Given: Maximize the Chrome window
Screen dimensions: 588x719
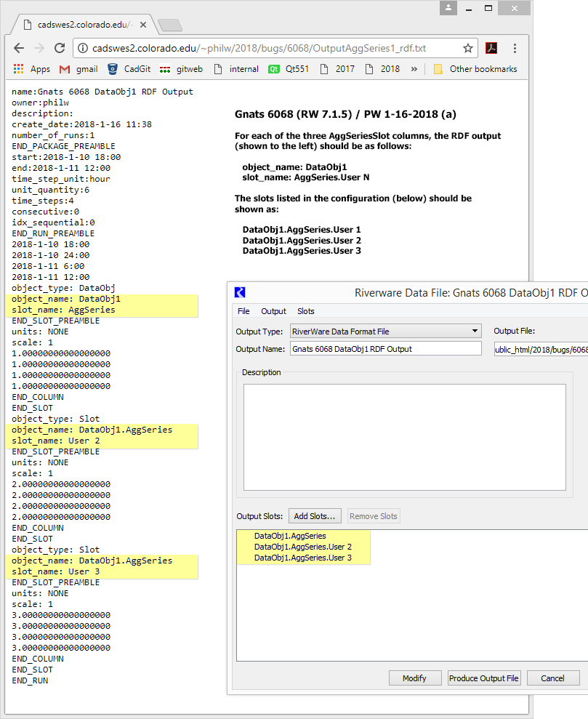Looking at the screenshot, I should coord(488,8).
